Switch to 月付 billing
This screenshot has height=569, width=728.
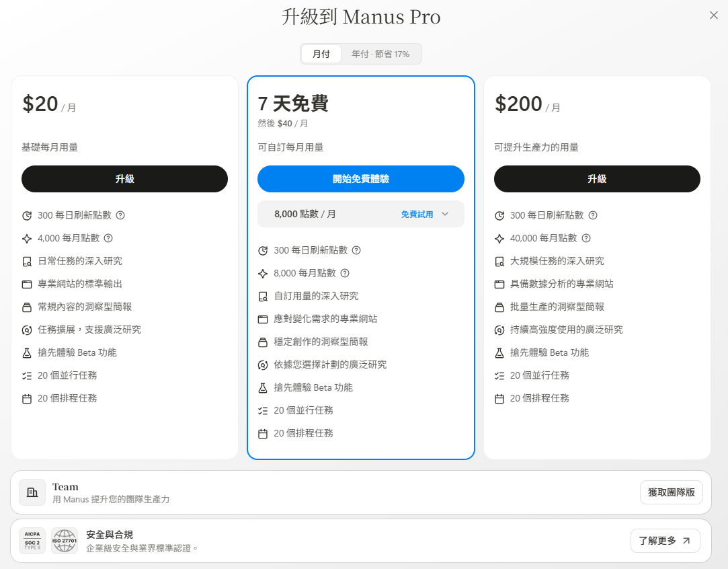(x=321, y=54)
